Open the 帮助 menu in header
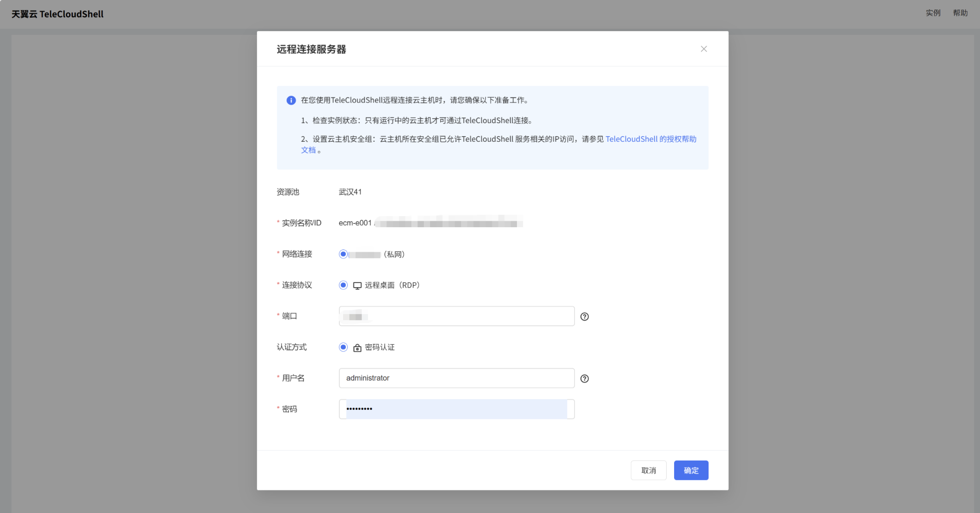Screen dimensions: 980x513 [960, 13]
